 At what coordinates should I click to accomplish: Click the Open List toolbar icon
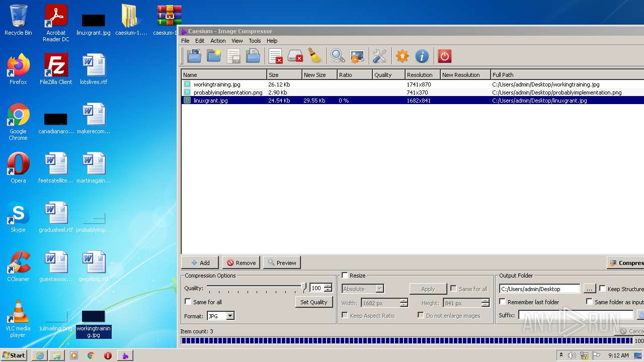253,56
